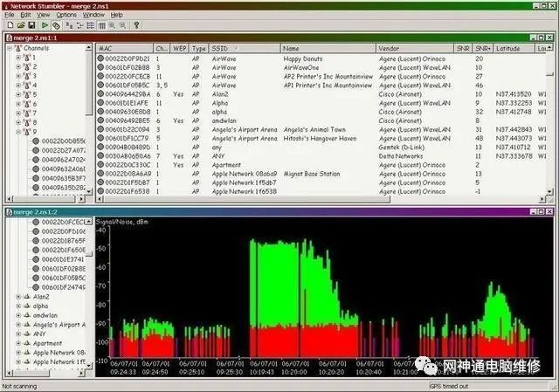
Task: Expand channel 3 tree node
Action: 18,76
